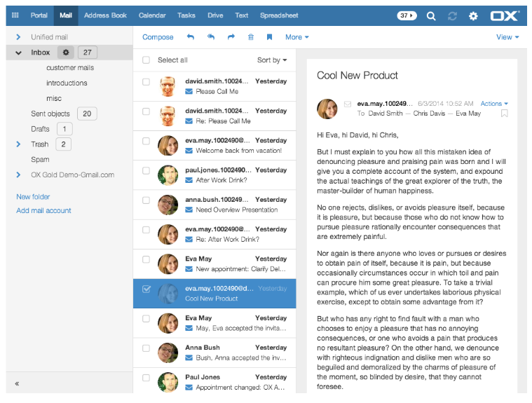This screenshot has width=532, height=403.
Task: Click the OX logo
Action: tap(505, 15)
